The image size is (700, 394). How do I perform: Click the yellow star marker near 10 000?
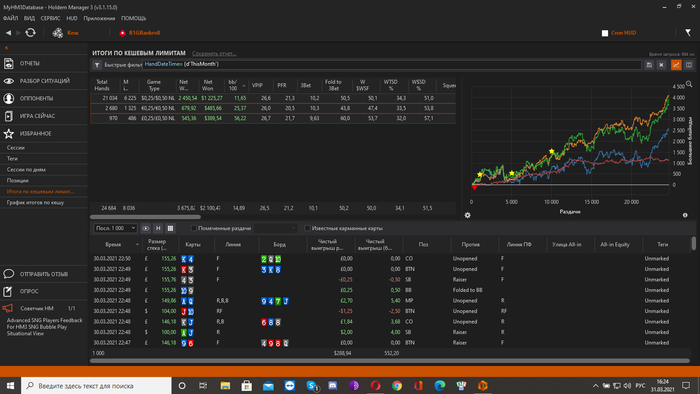(x=552, y=151)
